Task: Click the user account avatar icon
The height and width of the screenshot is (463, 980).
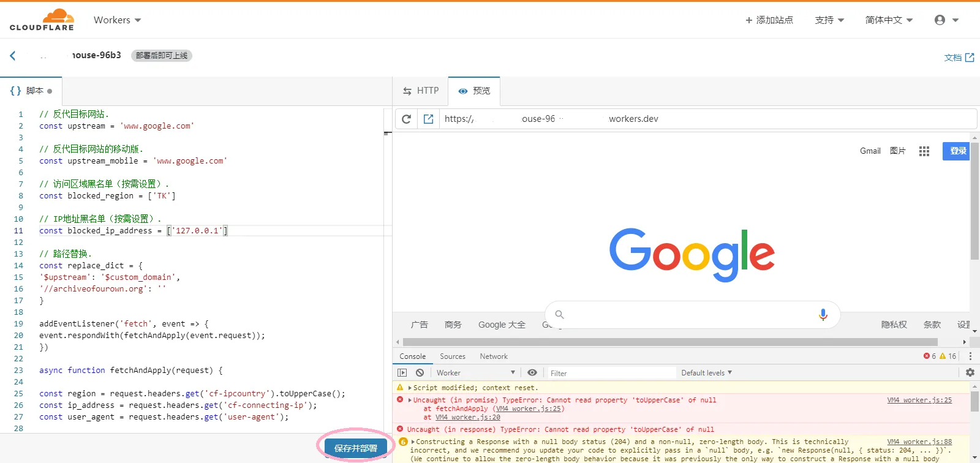Action: point(940,20)
